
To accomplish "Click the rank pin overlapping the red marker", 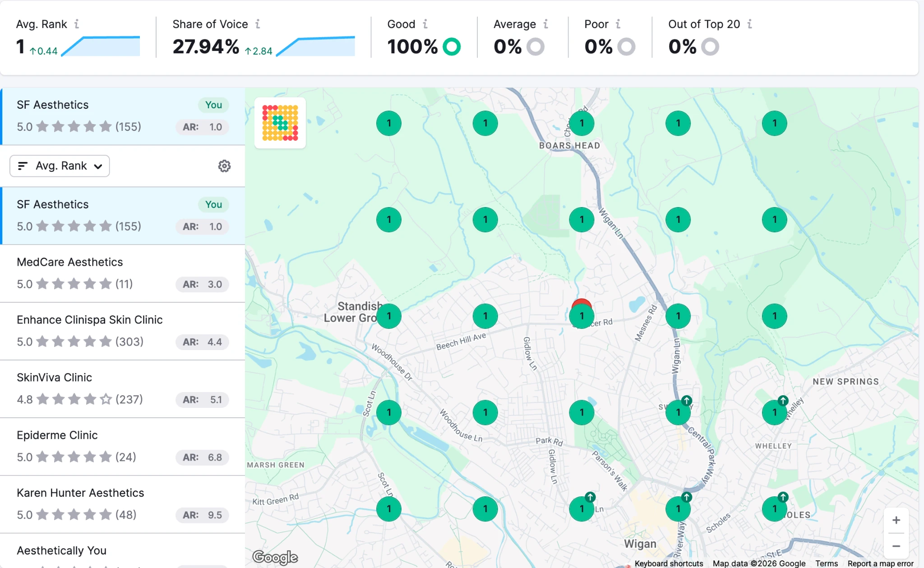I will [582, 316].
